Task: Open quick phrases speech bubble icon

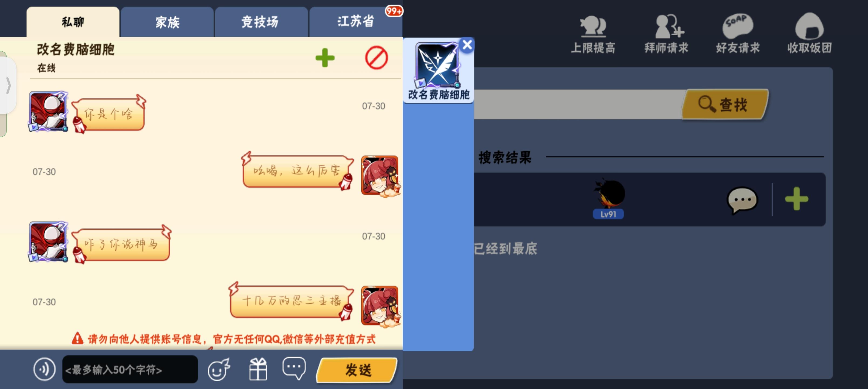Action: [x=294, y=368]
